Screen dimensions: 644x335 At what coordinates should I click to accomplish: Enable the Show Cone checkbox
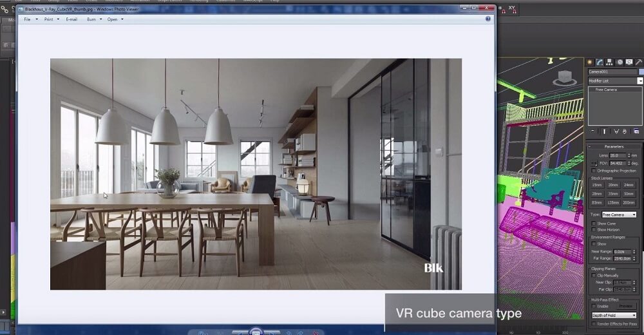click(594, 224)
